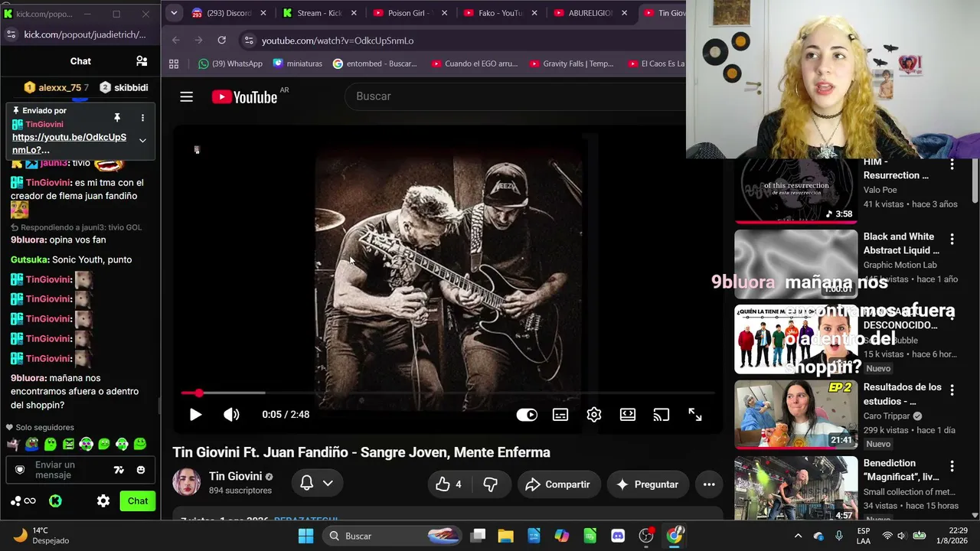Open the 7TV emote picker

click(x=119, y=470)
